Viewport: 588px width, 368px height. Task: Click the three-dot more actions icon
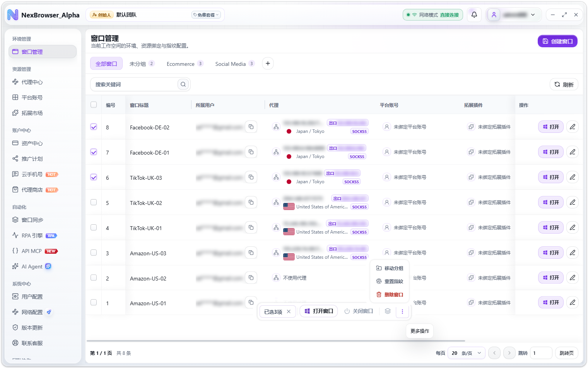[402, 311]
